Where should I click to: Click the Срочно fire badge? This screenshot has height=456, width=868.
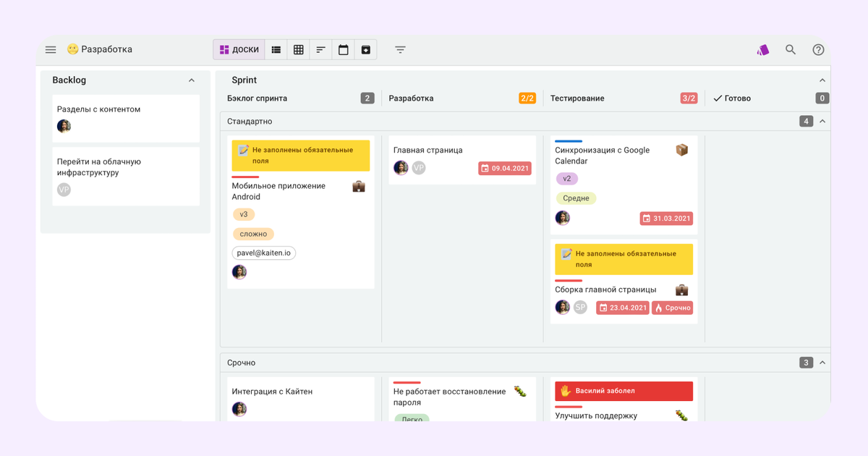point(673,308)
